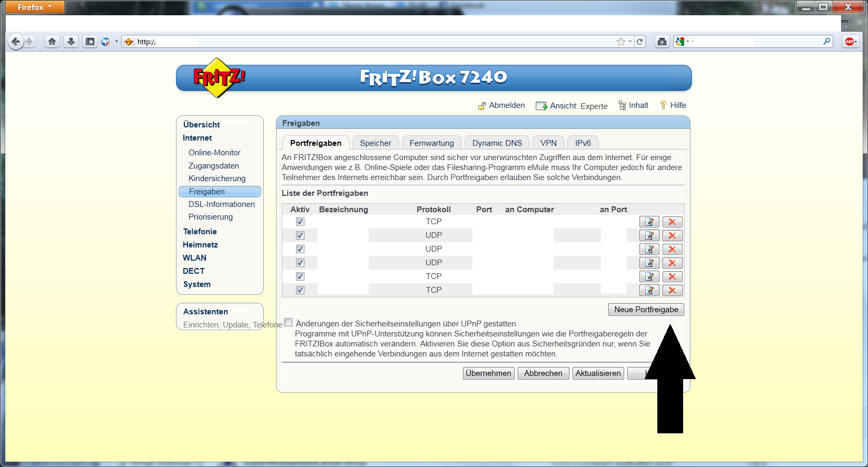Viewport: 868px width, 467px height.
Task: Uncheck Aktiv for fifth row TCP
Action: pos(300,276)
